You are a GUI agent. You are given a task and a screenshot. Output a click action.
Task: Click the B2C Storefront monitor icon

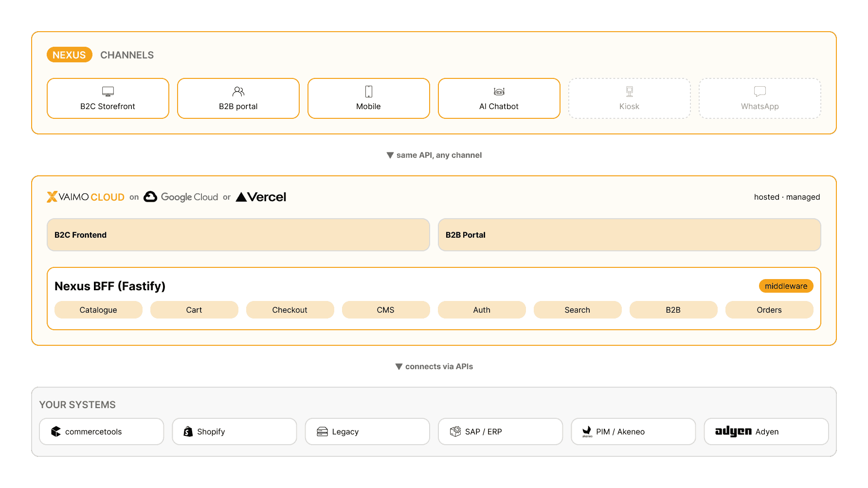(x=108, y=92)
